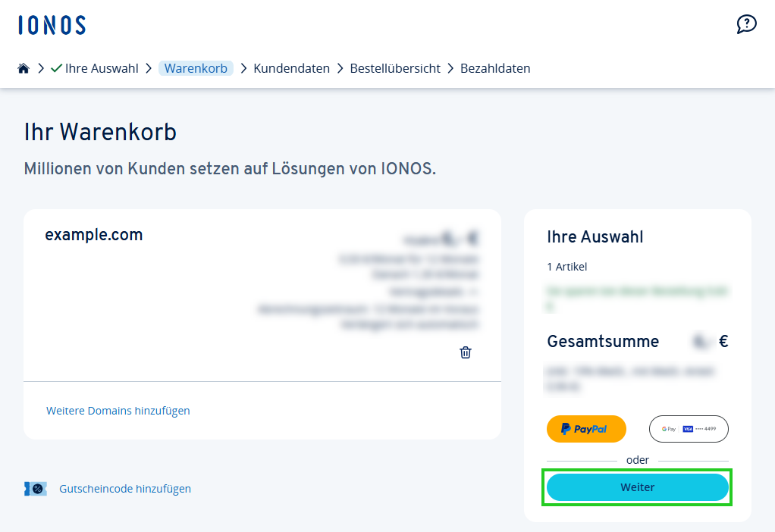Click the Ihr Warenkorb heading

(x=100, y=132)
